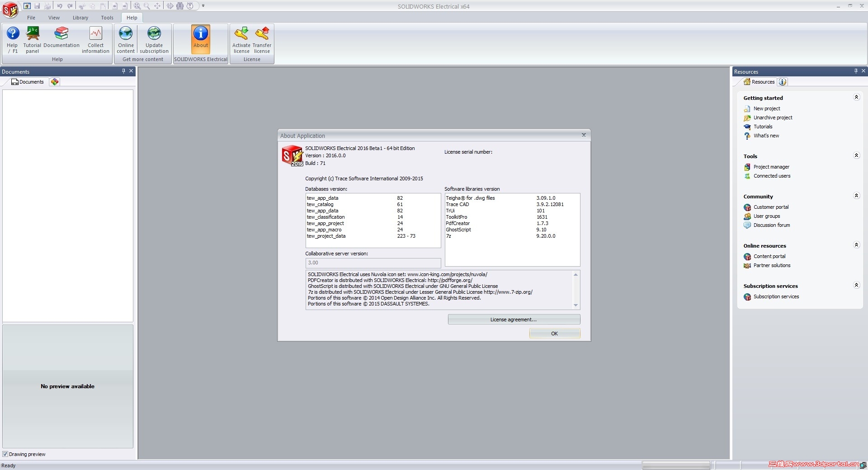Select the Resources tab in Resources panel
The height and width of the screenshot is (470, 868).
tap(759, 82)
